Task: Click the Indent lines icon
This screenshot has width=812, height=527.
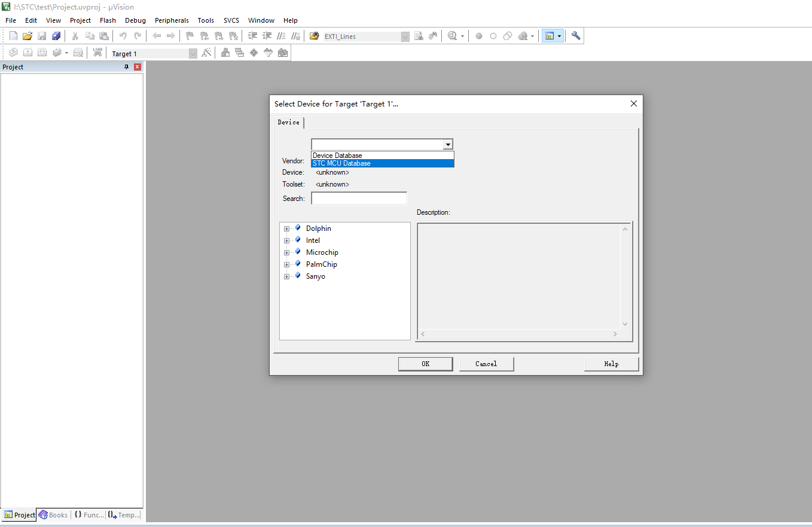Action: [x=252, y=36]
